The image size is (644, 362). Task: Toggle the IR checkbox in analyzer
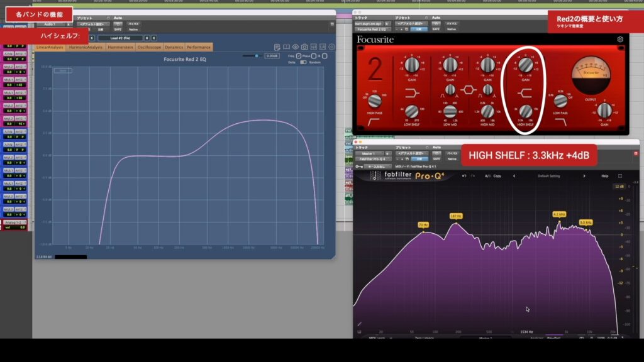click(x=325, y=56)
